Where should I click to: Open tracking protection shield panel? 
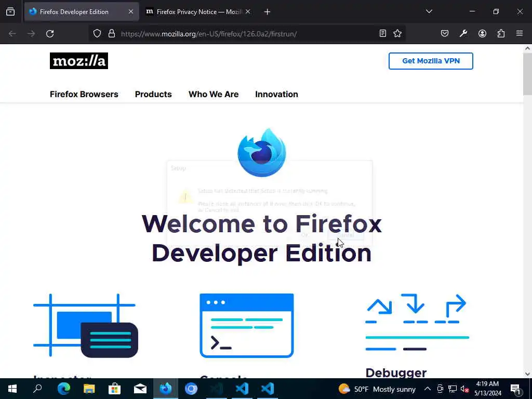coord(97,34)
